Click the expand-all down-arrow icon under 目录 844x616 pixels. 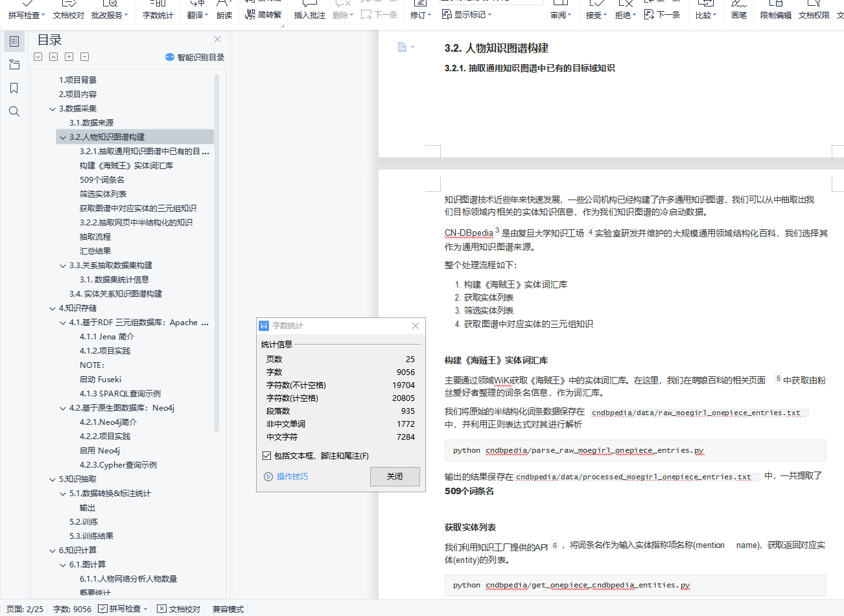[x=38, y=57]
